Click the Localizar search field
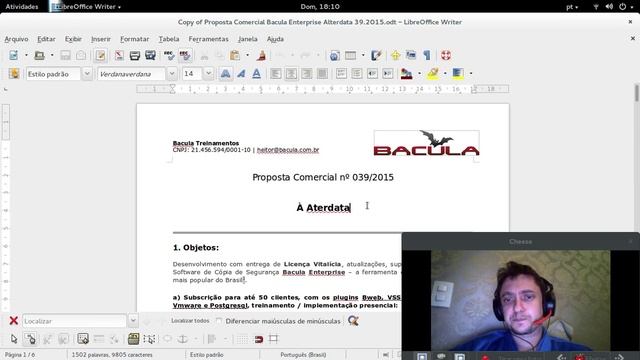This screenshot has width=640, height=360. pyautogui.click(x=74, y=321)
